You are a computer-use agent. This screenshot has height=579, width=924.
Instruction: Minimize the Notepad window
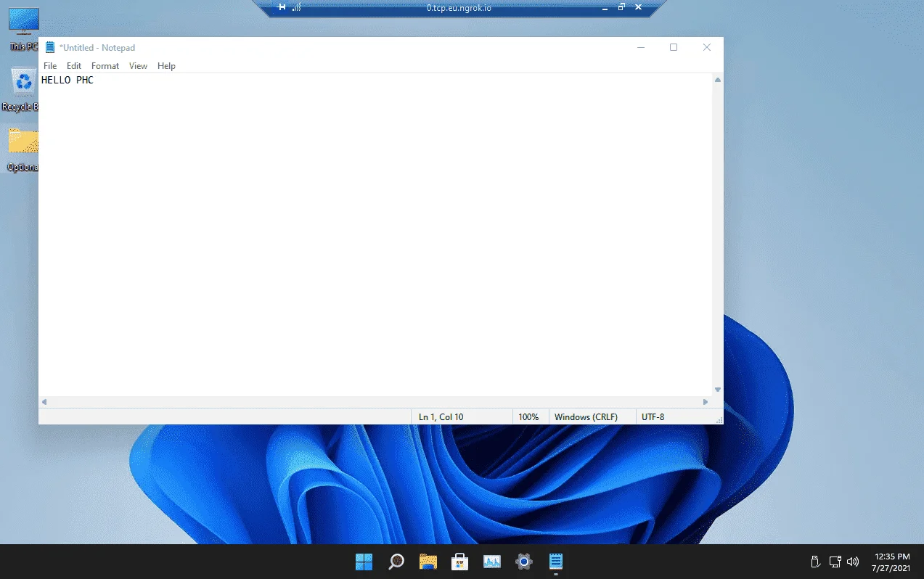(x=641, y=47)
